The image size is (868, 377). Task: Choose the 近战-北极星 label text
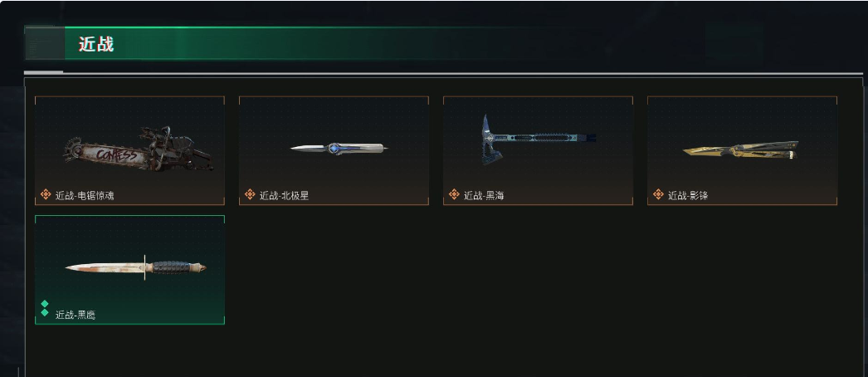284,195
